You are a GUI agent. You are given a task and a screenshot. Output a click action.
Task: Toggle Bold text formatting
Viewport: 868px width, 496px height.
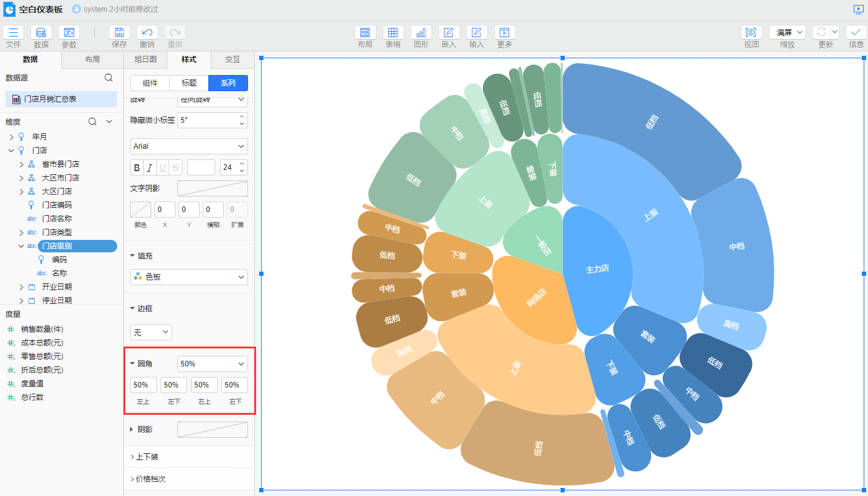pyautogui.click(x=137, y=167)
